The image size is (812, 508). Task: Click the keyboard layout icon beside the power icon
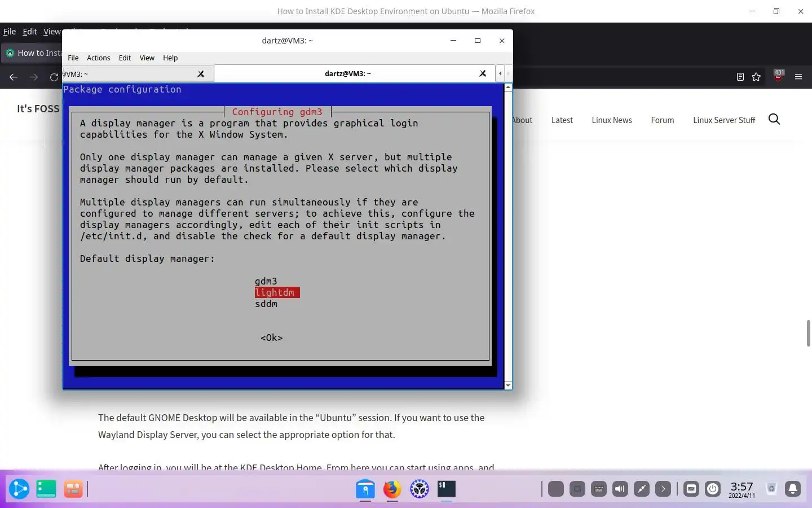point(691,489)
